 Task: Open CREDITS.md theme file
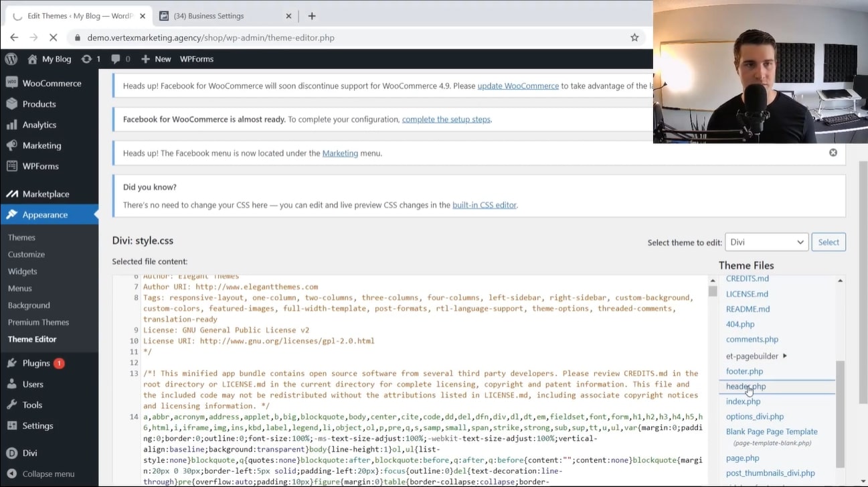(747, 279)
